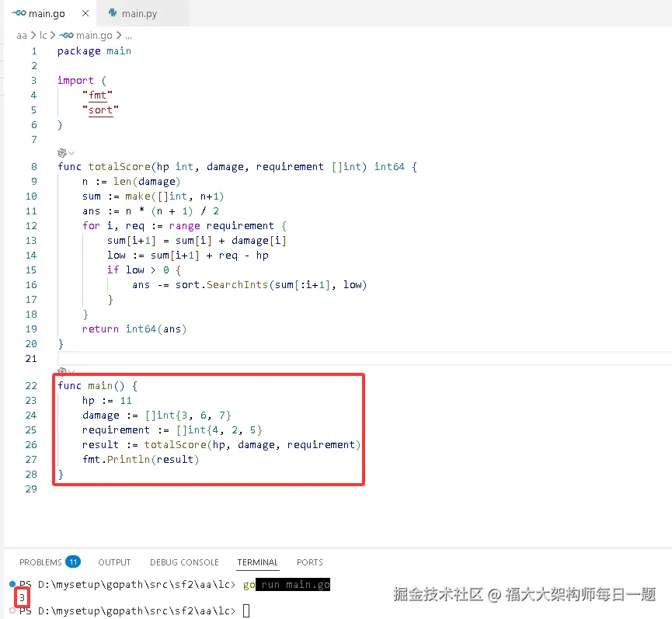The width and height of the screenshot is (672, 619).
Task: Click the blue command-success dot in terminal
Action: [x=12, y=584]
